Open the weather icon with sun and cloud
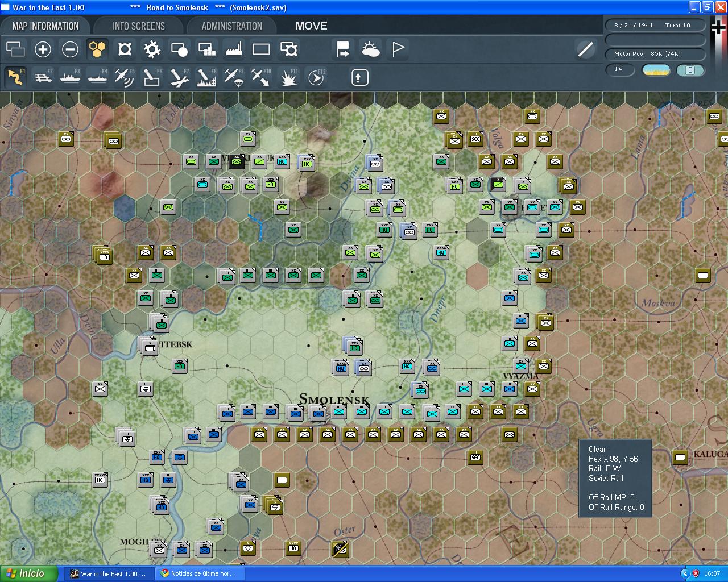 (370, 49)
